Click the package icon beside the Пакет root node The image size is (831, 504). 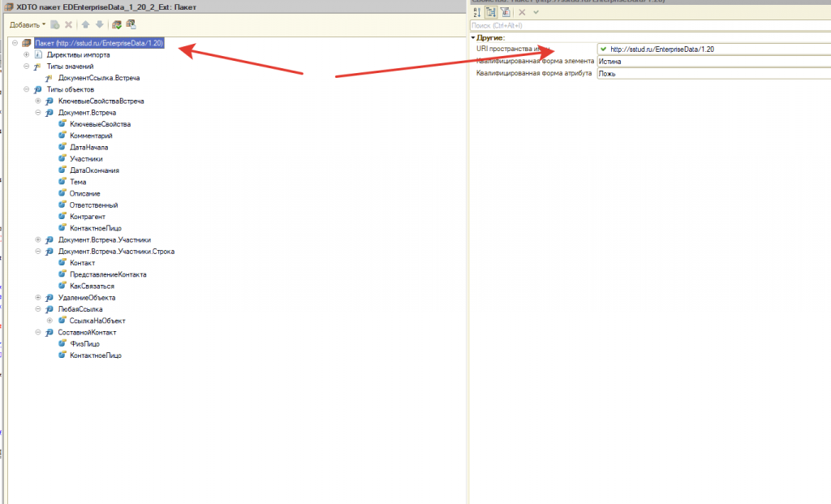[x=27, y=43]
